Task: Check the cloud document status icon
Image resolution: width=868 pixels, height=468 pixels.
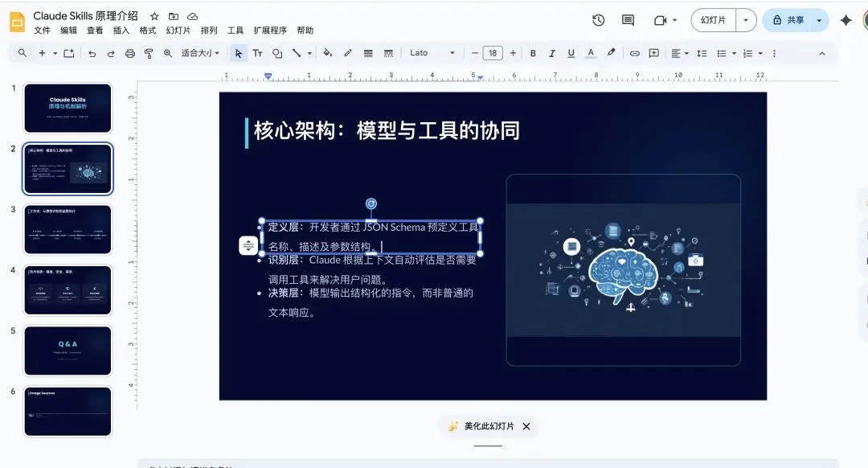Action: pyautogui.click(x=193, y=17)
